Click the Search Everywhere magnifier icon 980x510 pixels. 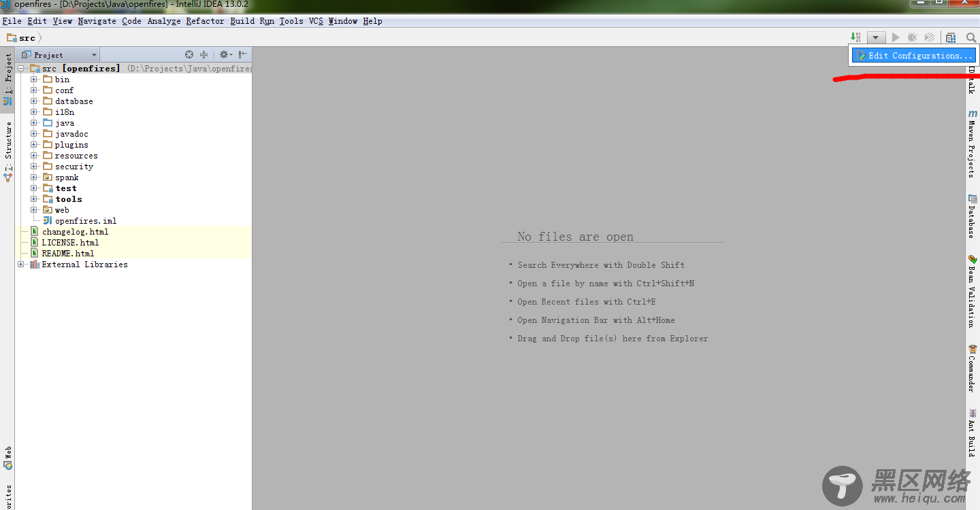(x=972, y=38)
